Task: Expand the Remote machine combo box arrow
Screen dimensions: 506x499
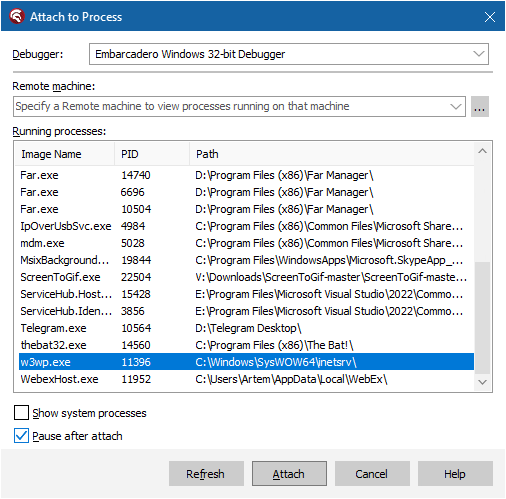Action: (455, 107)
